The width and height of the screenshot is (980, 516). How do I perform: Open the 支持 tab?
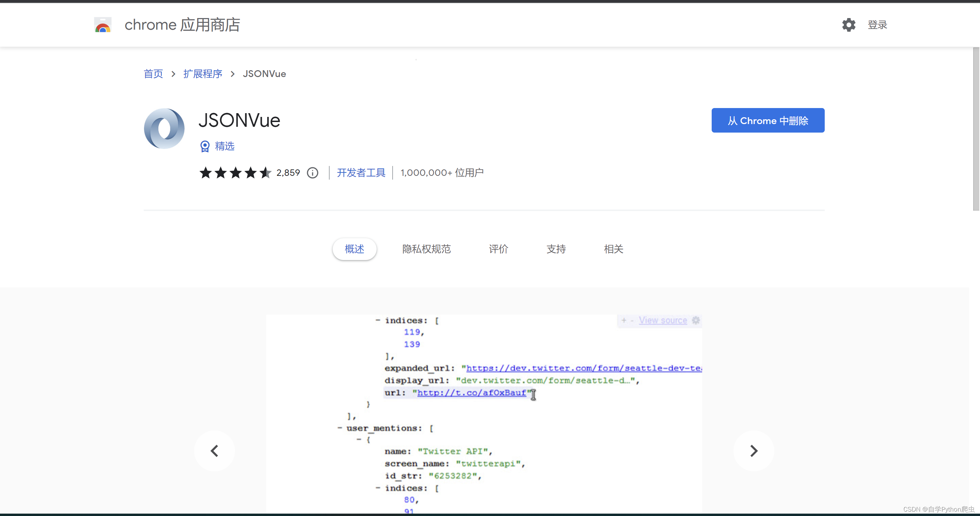pos(556,249)
